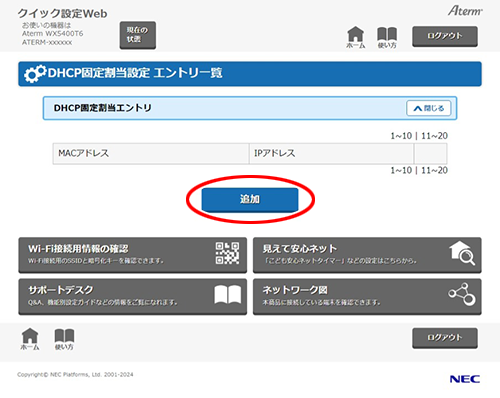The width and height of the screenshot is (500, 398).
Task: Click the クイック設定Web title
Action: click(62, 13)
